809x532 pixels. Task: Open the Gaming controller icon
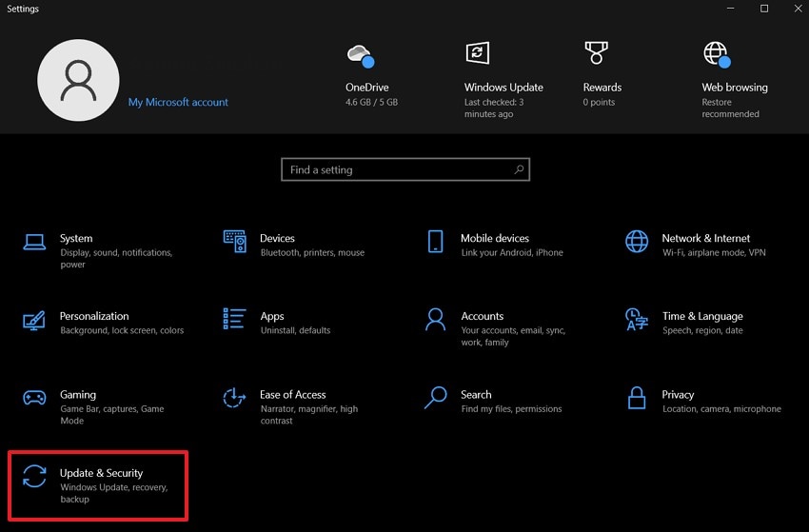(34, 397)
